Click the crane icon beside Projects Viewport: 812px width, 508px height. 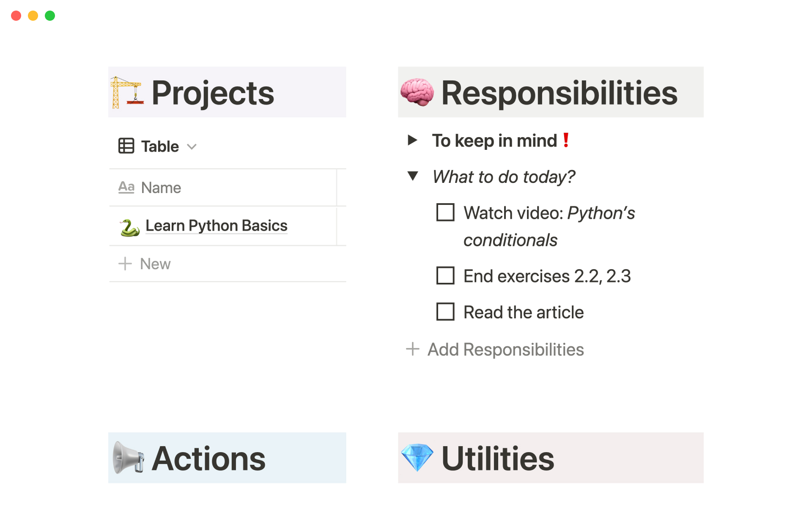click(x=127, y=92)
